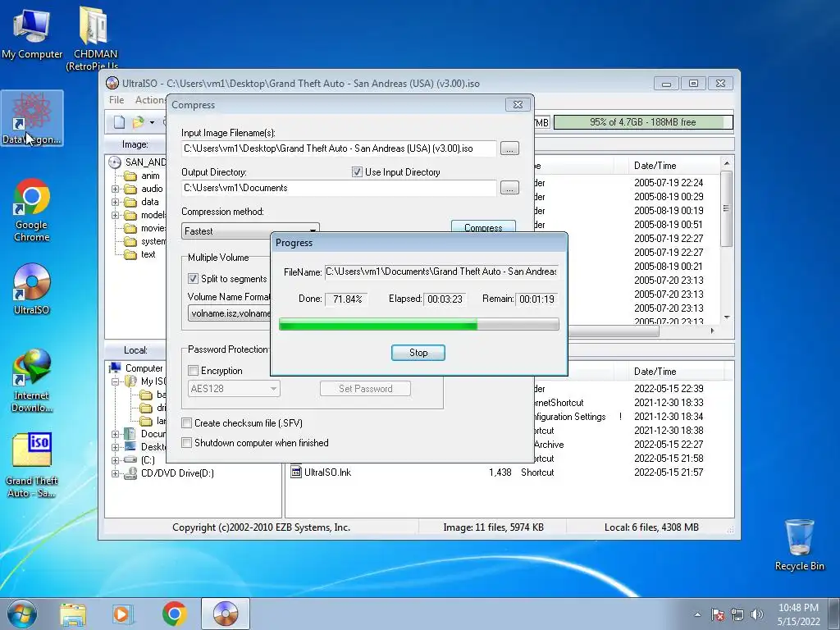Click the Open file toolbar icon in UltraISO
This screenshot has height=630, width=840.
138,122
